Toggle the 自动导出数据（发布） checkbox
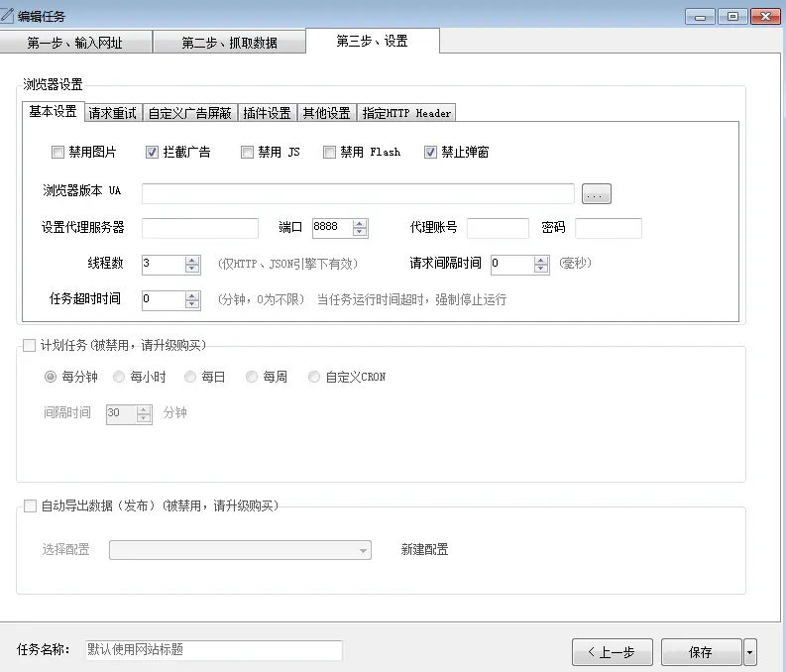The width and height of the screenshot is (786, 672). point(30,506)
